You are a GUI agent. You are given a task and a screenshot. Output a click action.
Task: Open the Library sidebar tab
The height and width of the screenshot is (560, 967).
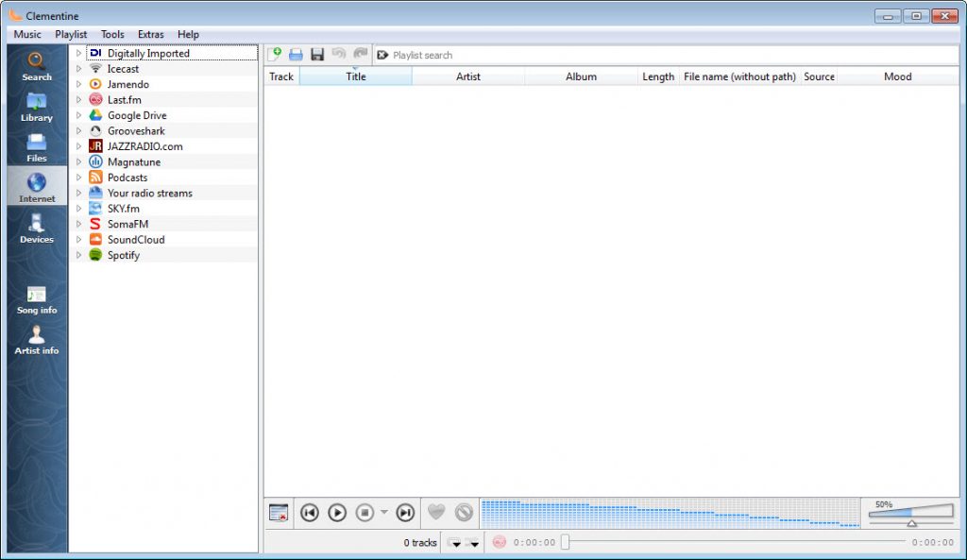tap(37, 108)
